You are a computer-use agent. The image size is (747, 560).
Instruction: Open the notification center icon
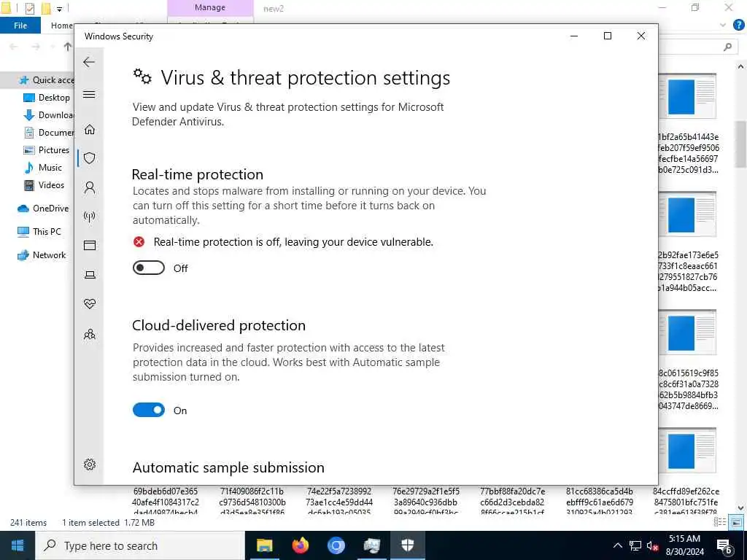(724, 545)
